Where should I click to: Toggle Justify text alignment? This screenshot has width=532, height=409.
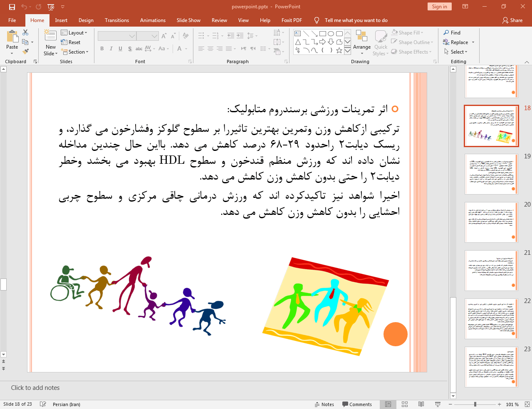click(x=228, y=49)
